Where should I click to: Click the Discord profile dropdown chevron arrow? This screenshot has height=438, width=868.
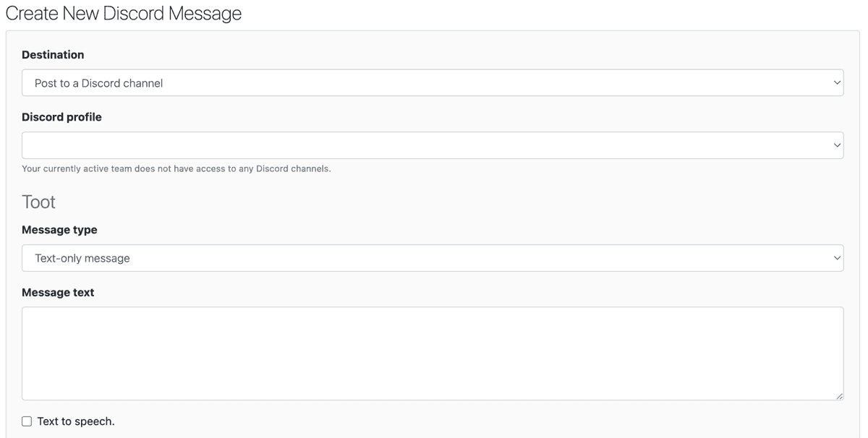837,145
